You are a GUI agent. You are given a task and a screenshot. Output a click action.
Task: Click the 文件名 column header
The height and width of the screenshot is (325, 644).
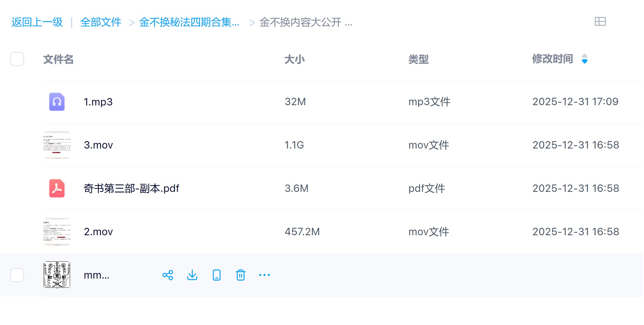pos(58,59)
